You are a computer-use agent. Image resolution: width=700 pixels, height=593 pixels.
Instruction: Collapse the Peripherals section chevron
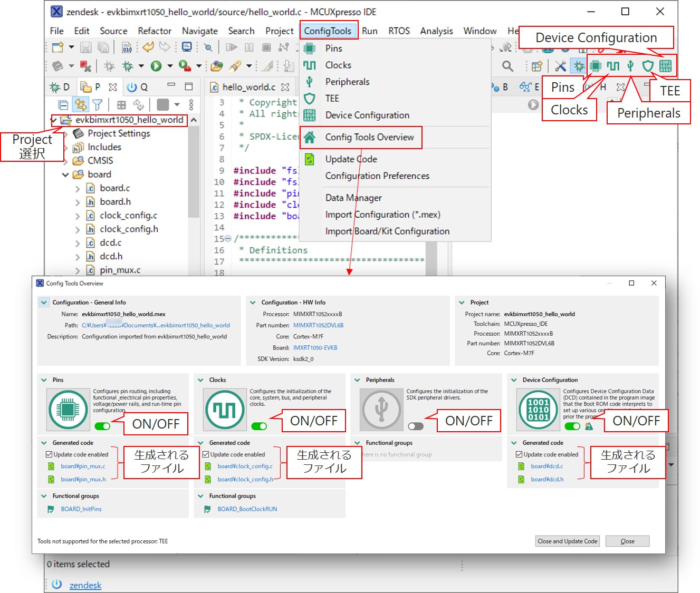357,380
